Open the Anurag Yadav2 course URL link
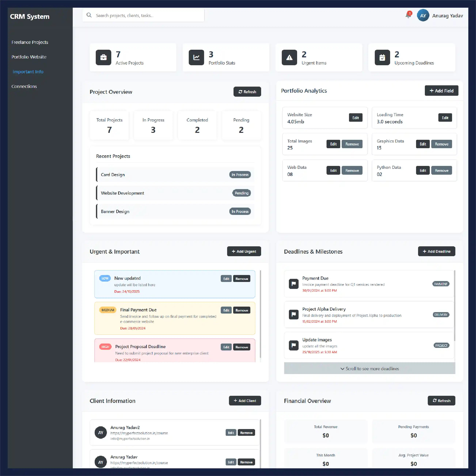 [139, 433]
